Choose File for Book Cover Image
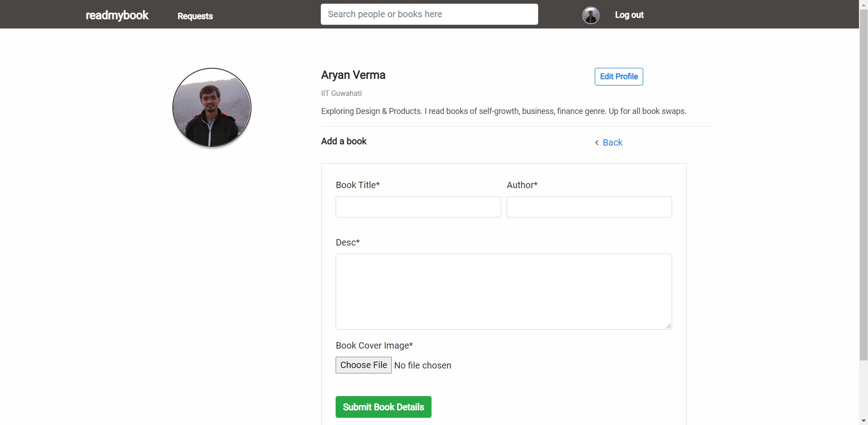 [x=363, y=365]
